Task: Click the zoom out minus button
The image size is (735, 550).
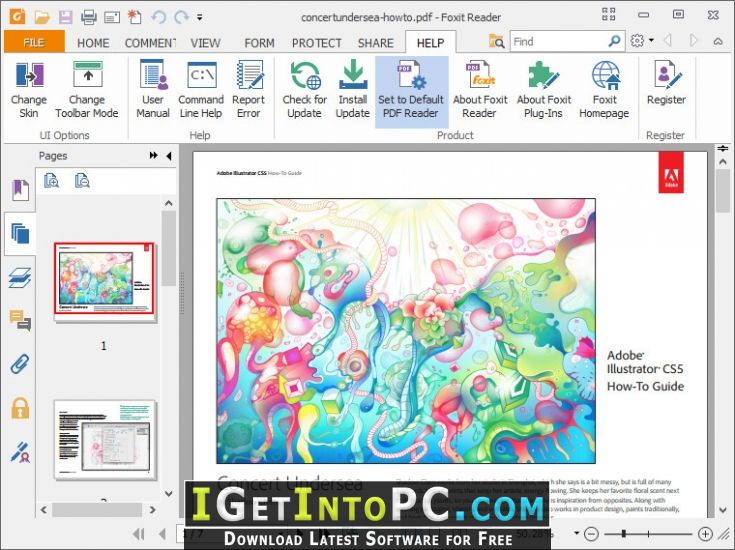Action: click(592, 534)
